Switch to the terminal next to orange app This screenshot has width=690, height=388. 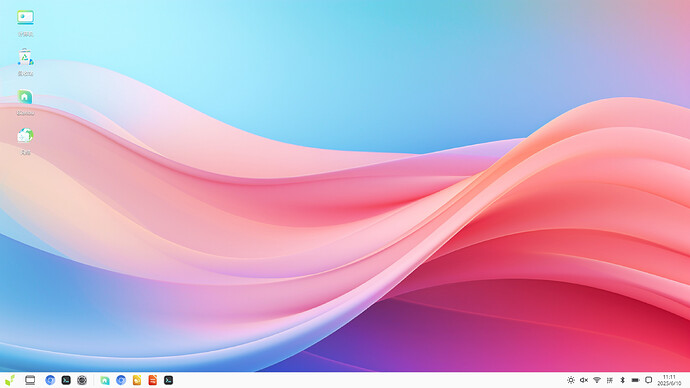point(169,380)
